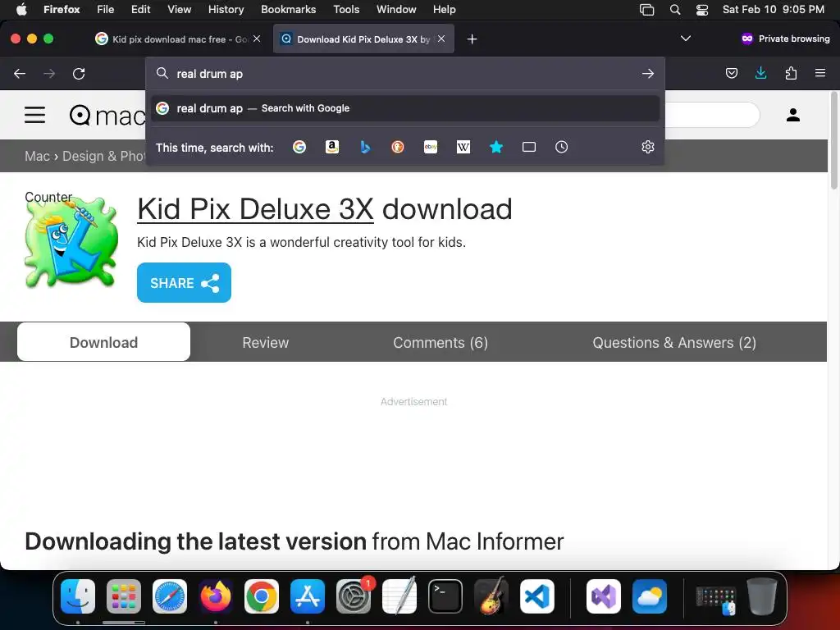Open search settings gear icon
840x630 pixels.
coord(648,147)
